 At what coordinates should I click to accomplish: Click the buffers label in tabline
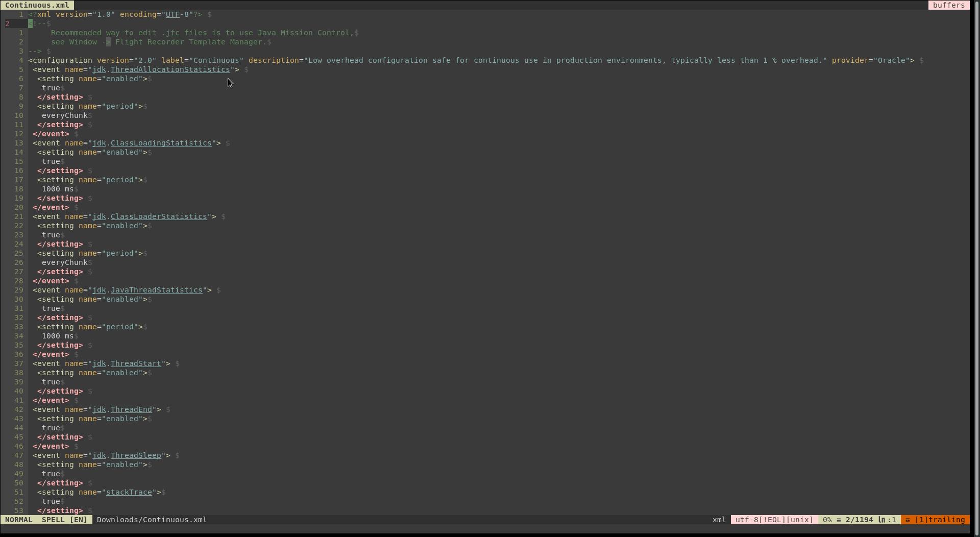[948, 5]
